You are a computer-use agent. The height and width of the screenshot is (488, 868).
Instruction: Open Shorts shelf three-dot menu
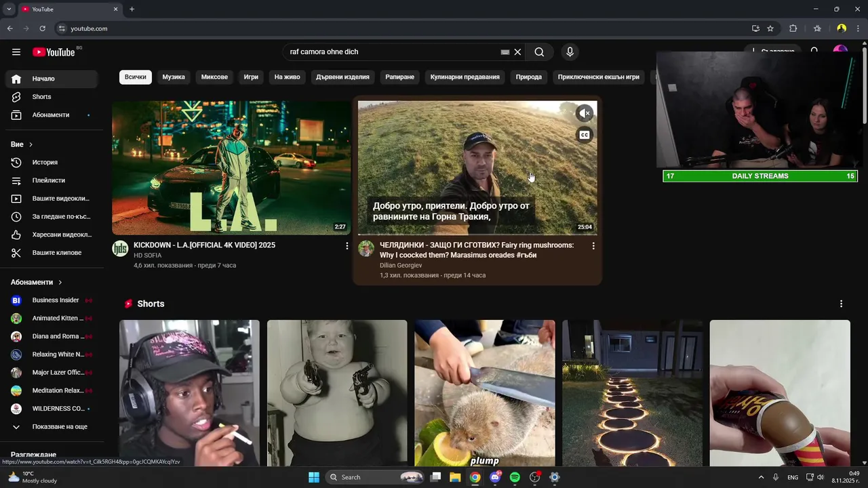(841, 304)
